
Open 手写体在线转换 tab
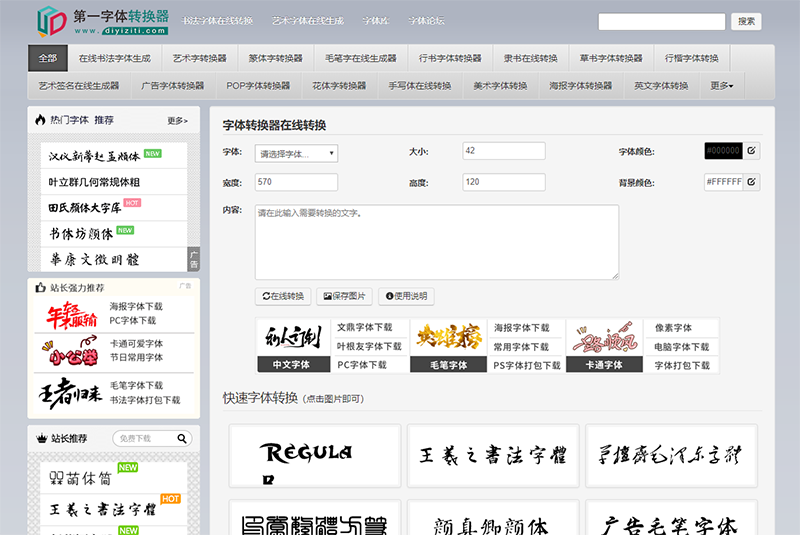(x=420, y=86)
